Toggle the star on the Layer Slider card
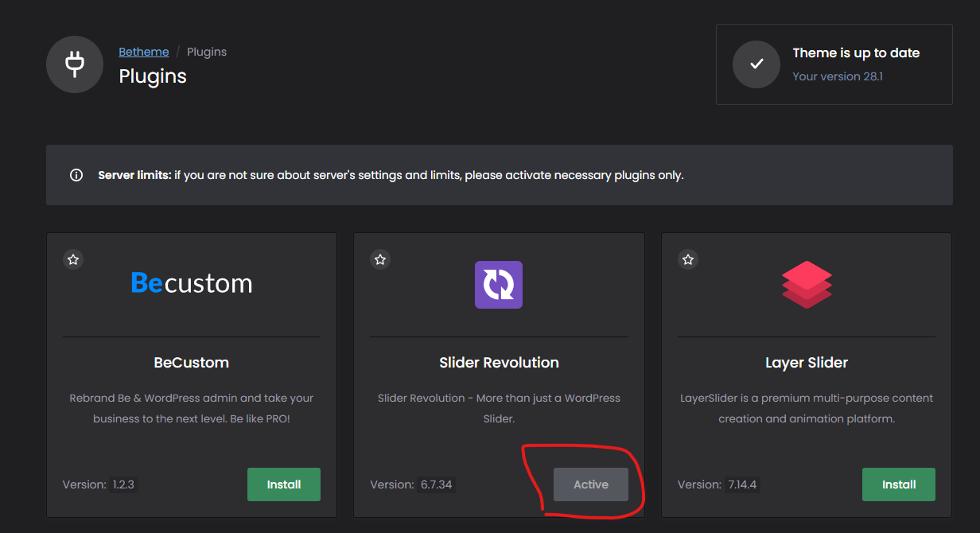 click(688, 259)
